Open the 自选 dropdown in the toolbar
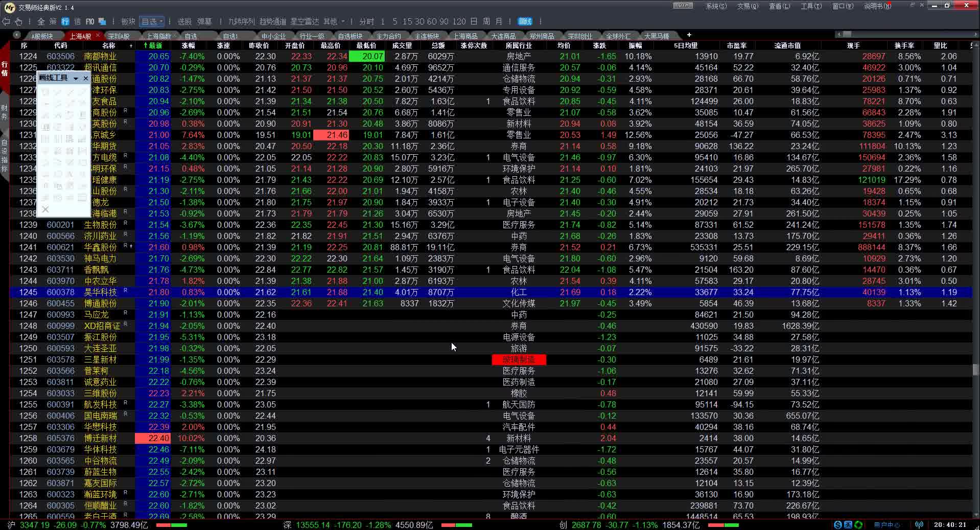 point(152,21)
